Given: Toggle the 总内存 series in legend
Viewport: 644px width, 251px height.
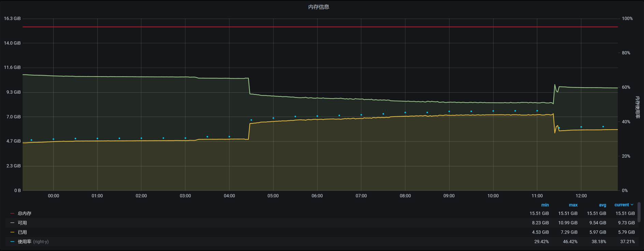Looking at the screenshot, I should point(25,213).
